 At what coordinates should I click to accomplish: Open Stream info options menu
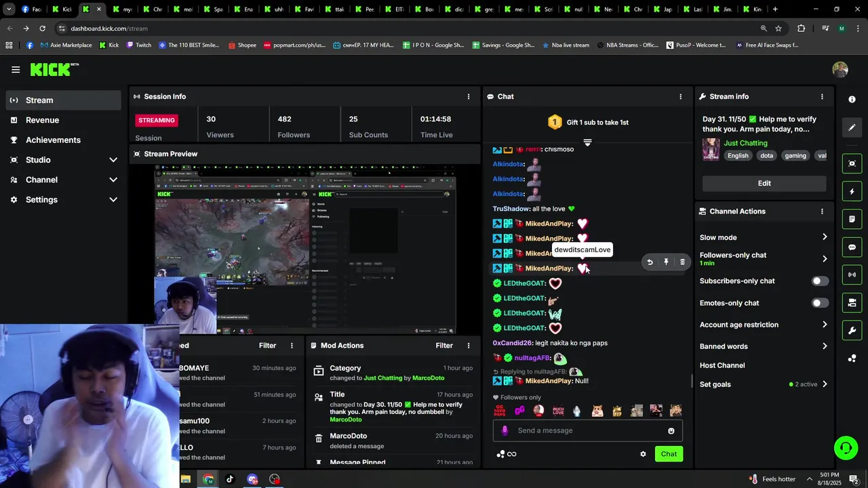click(822, 96)
